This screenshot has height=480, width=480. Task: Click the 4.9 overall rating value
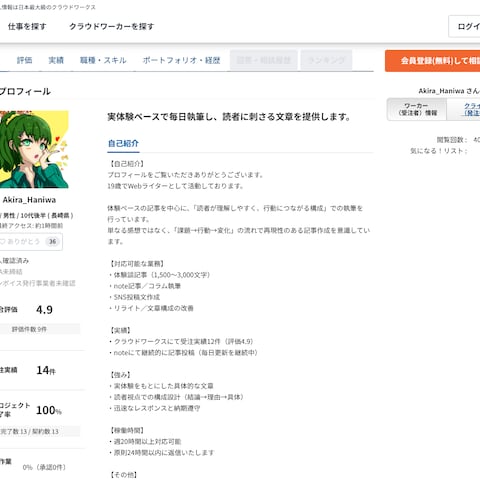[44, 310]
